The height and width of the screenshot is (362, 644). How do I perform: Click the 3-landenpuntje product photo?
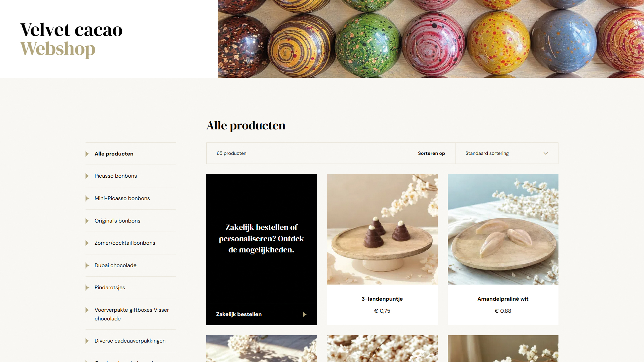(382, 229)
